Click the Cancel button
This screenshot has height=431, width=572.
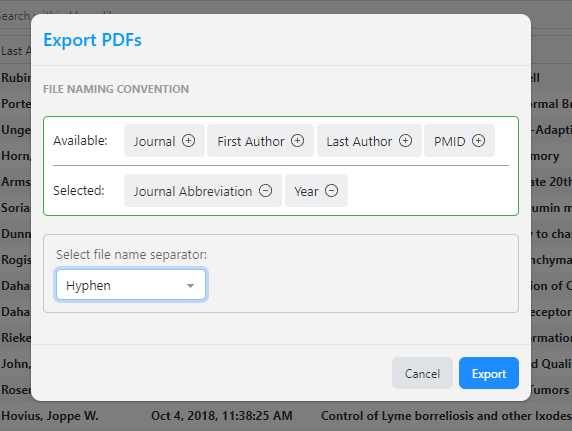click(422, 373)
